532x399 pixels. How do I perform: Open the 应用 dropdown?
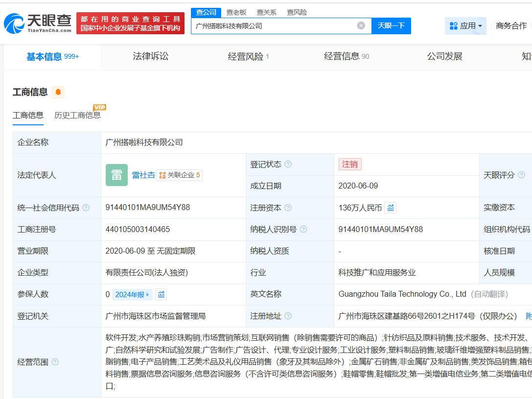[x=468, y=26]
